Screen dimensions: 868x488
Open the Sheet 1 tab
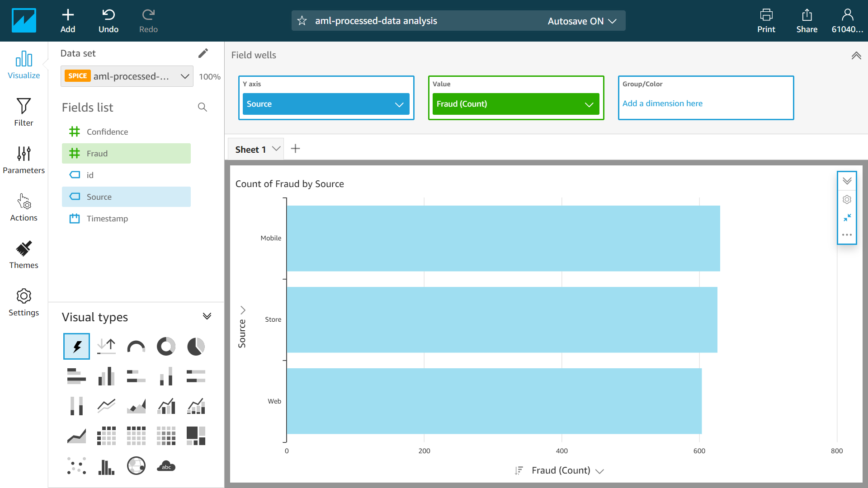[250, 150]
